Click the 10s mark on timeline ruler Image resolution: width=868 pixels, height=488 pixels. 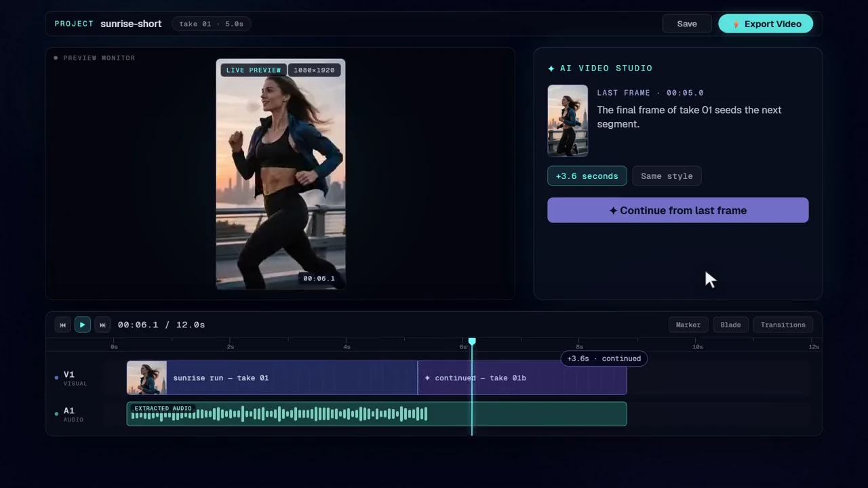(x=697, y=347)
